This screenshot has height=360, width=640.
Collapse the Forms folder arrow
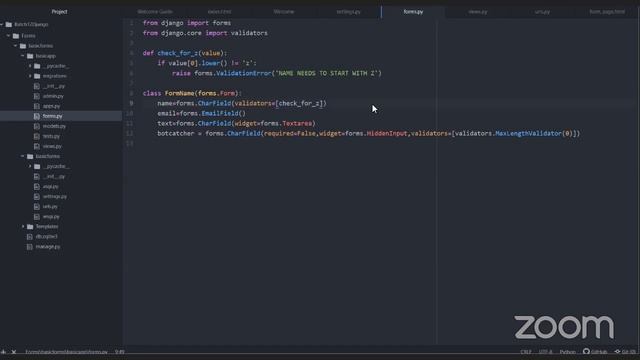8,36
